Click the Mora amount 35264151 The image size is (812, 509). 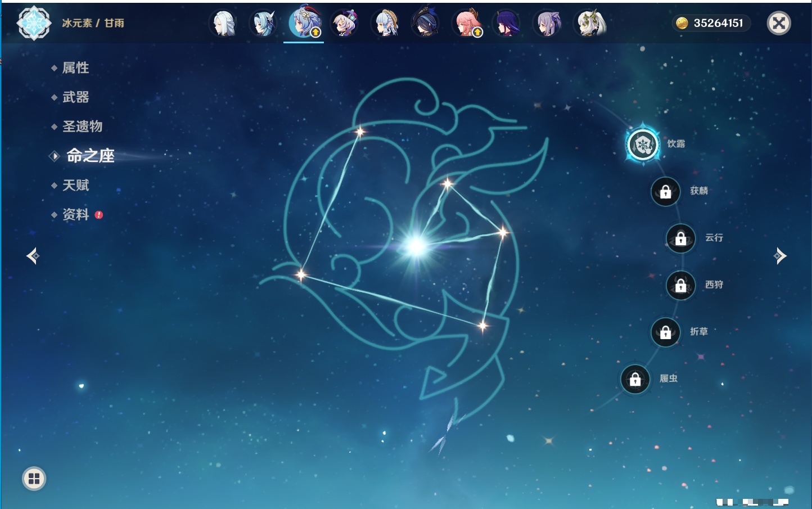[718, 23]
